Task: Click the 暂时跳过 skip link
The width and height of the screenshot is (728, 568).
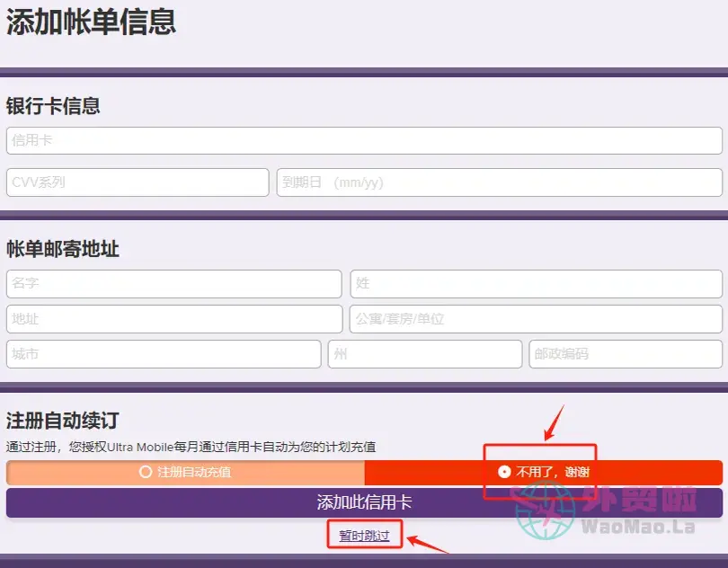Action: [364, 536]
